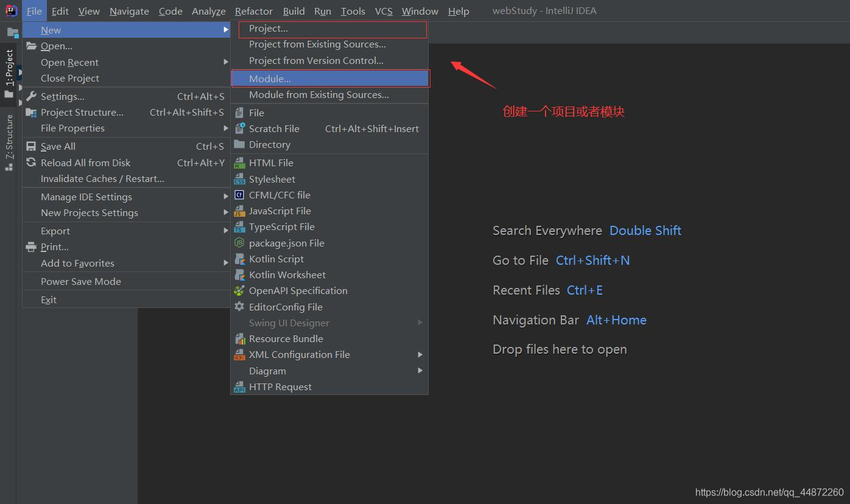Image resolution: width=850 pixels, height=504 pixels.
Task: Click the Reload All from Disk refresh icon
Action: click(x=31, y=163)
